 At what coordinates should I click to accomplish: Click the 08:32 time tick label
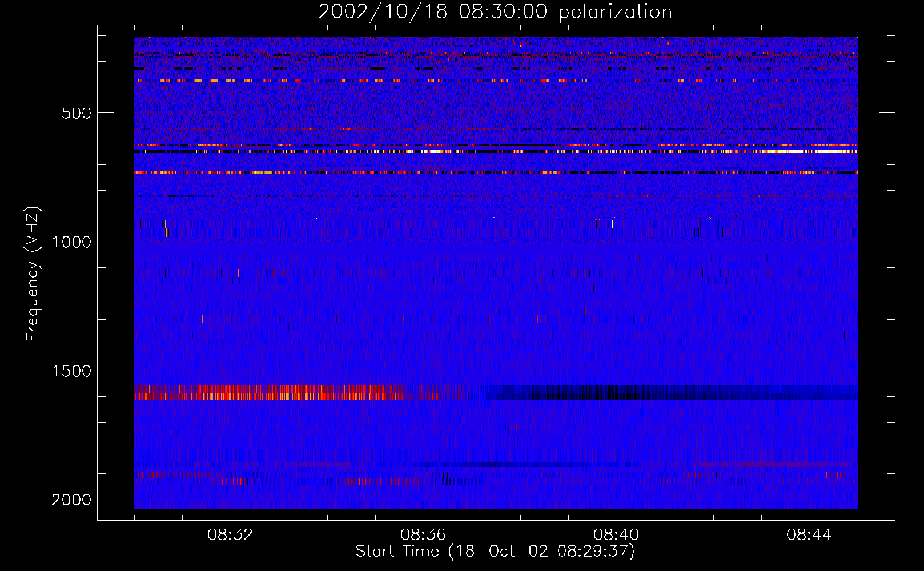231,535
